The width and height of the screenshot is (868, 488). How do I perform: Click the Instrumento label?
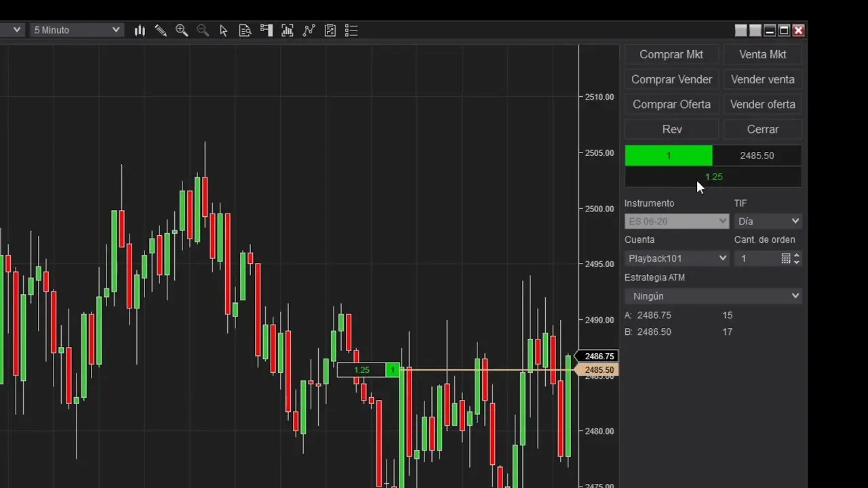coord(649,203)
